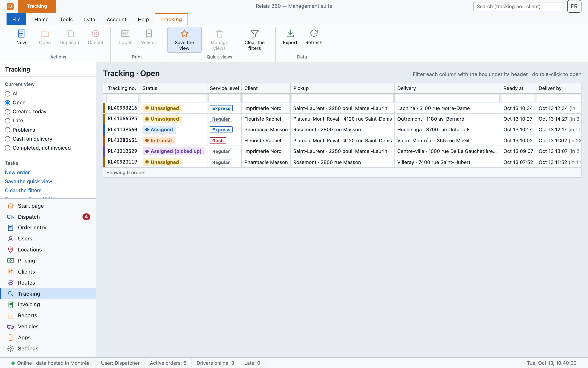
Task: Click the Duplicate ribbon icon
Action: pyautogui.click(x=70, y=34)
